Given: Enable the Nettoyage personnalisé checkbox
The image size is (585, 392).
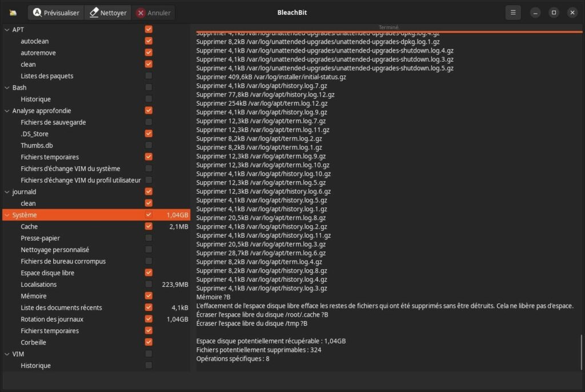Looking at the screenshot, I should pyautogui.click(x=149, y=249).
